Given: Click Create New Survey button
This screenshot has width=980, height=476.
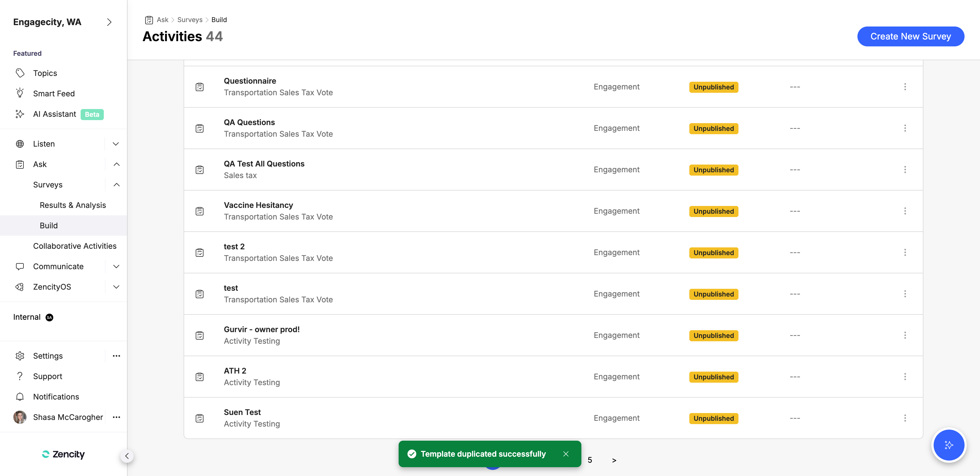Looking at the screenshot, I should tap(910, 36).
